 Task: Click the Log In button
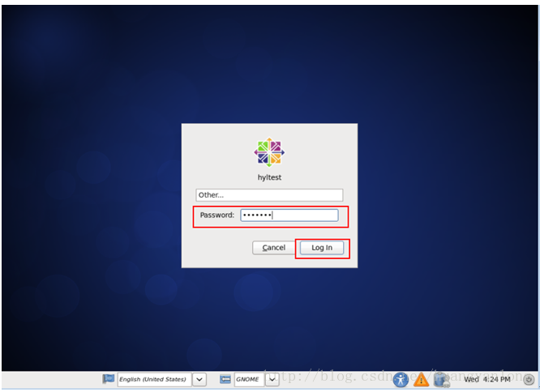tap(322, 248)
